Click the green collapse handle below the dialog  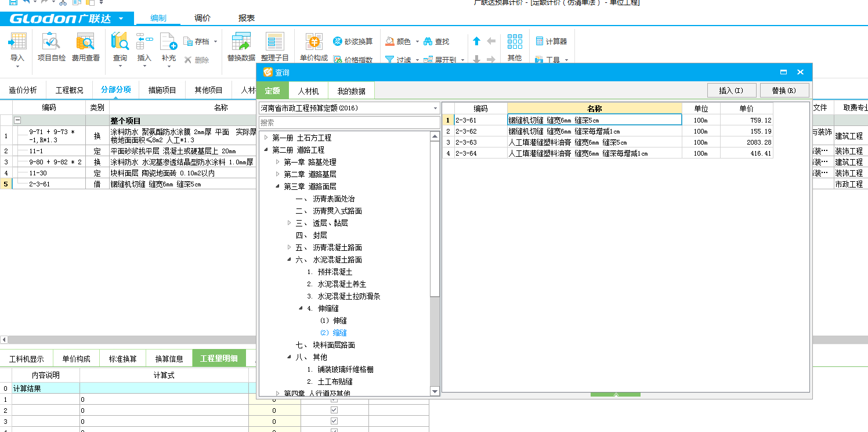(616, 395)
